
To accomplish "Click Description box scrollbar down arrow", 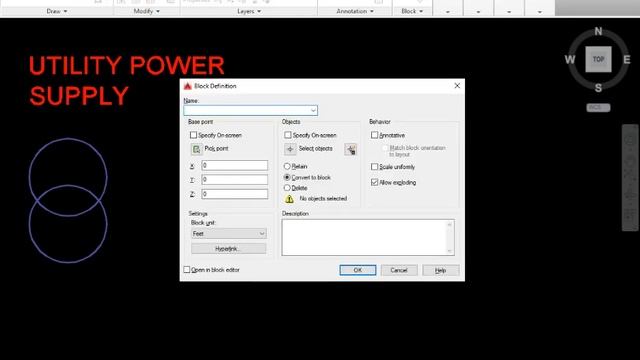I will (449, 251).
